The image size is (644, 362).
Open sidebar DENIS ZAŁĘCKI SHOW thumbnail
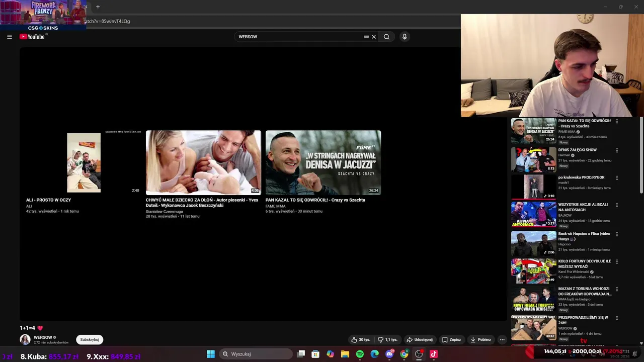pos(533,159)
